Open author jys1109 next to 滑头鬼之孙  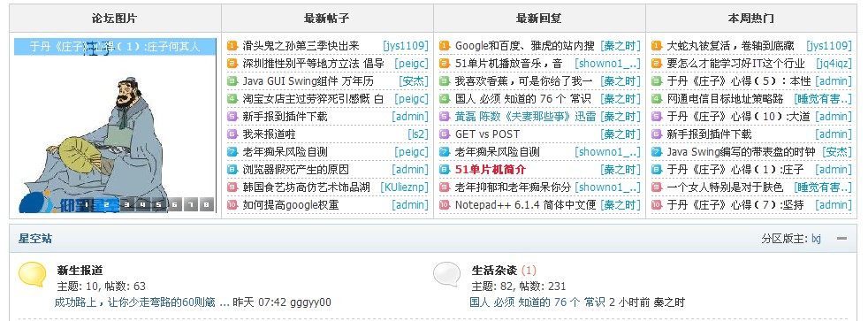[406, 46]
